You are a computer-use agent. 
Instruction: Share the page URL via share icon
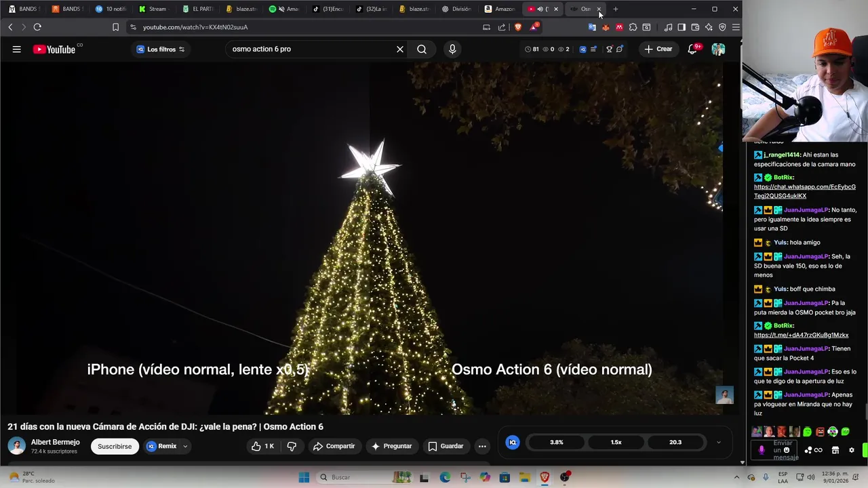(502, 27)
